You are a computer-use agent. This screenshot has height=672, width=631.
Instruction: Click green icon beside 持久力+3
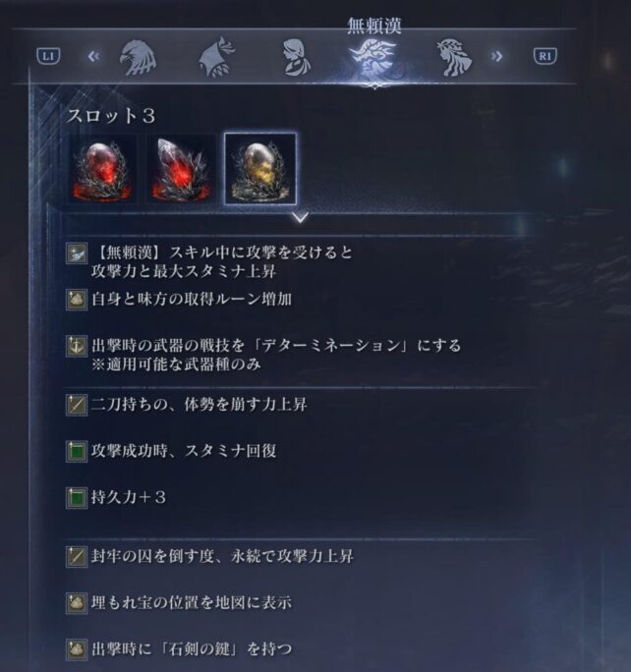tap(77, 498)
